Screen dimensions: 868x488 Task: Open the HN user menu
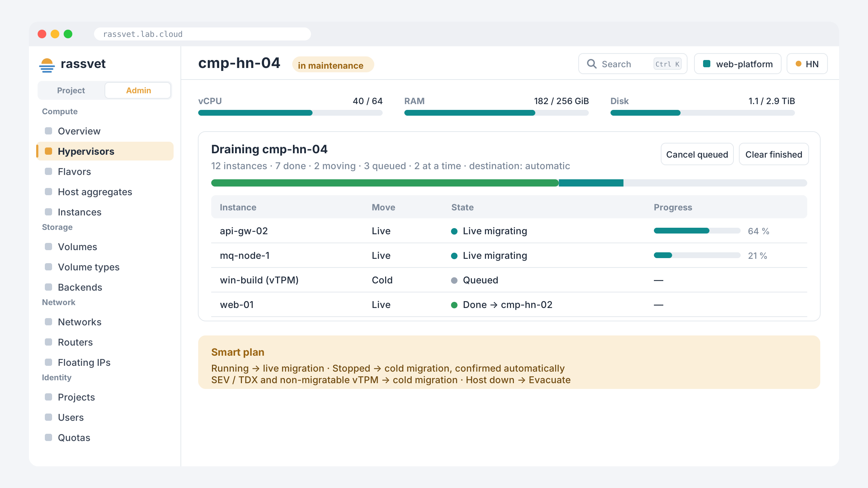coord(807,64)
